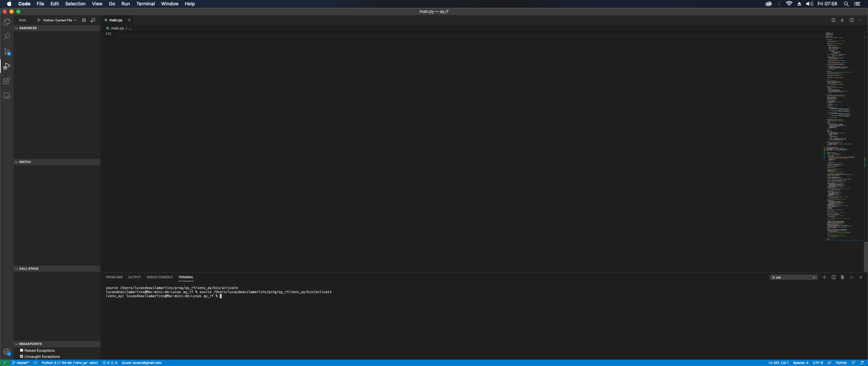Select the Python 3.7.7 interpreter in status bar
Screen dimensions: 868x366
70,363
